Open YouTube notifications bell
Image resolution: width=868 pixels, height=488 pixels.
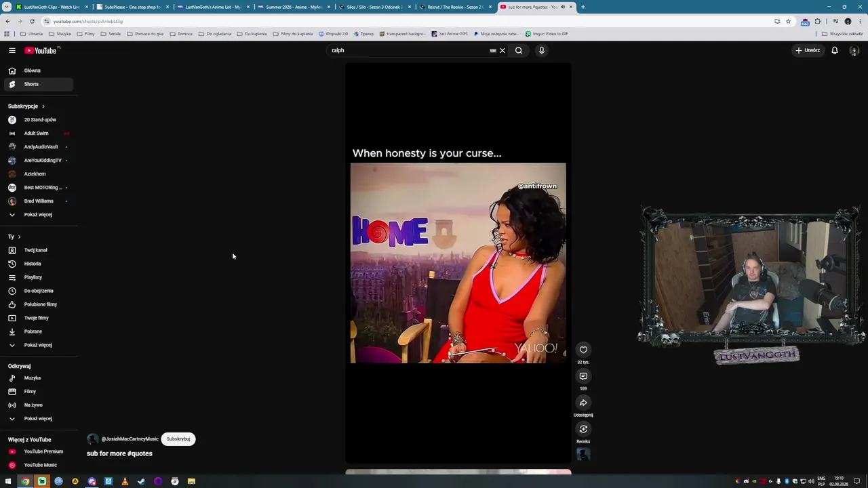pyautogui.click(x=835, y=50)
